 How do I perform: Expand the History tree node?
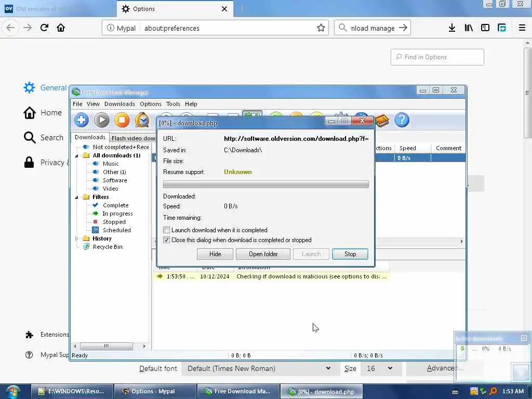point(77,238)
